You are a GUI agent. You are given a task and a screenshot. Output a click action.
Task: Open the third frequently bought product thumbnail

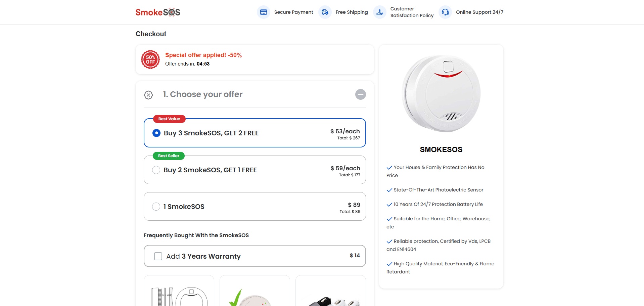pyautogui.click(x=331, y=292)
